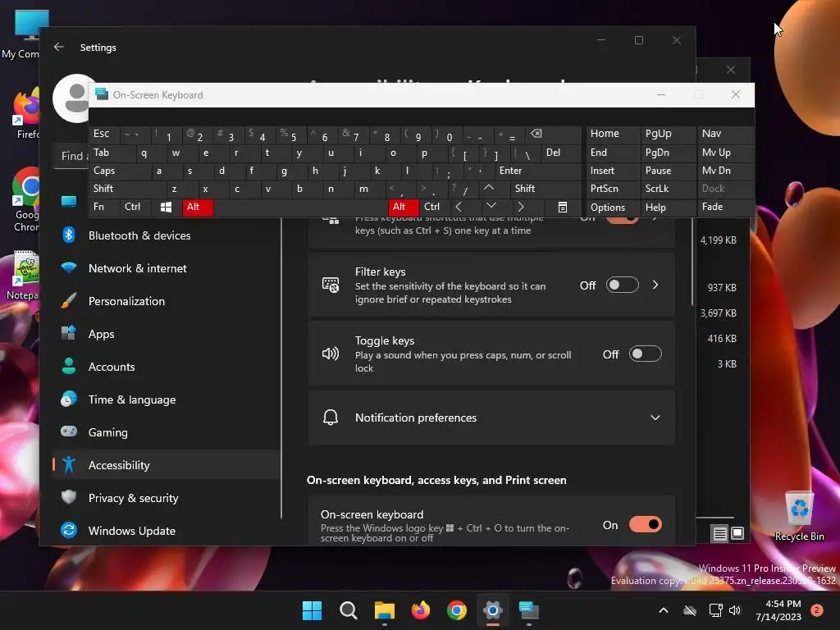Open notification center badge
Screen dimensions: 840x630
pos(816,610)
